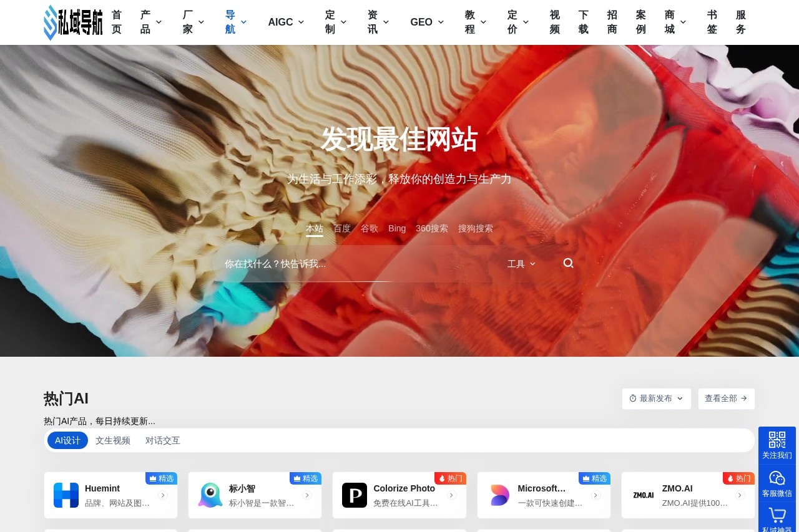Click the Colorize Photo logo icon
Viewport: 799px width, 532px height.
[x=354, y=495]
